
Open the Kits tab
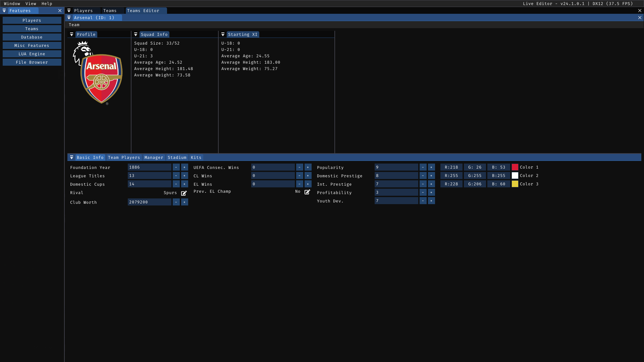pyautogui.click(x=196, y=158)
